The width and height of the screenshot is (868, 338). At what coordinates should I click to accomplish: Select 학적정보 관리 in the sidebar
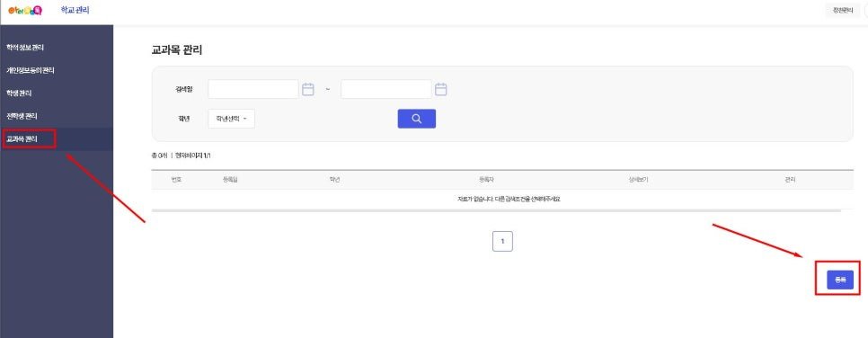click(24, 48)
